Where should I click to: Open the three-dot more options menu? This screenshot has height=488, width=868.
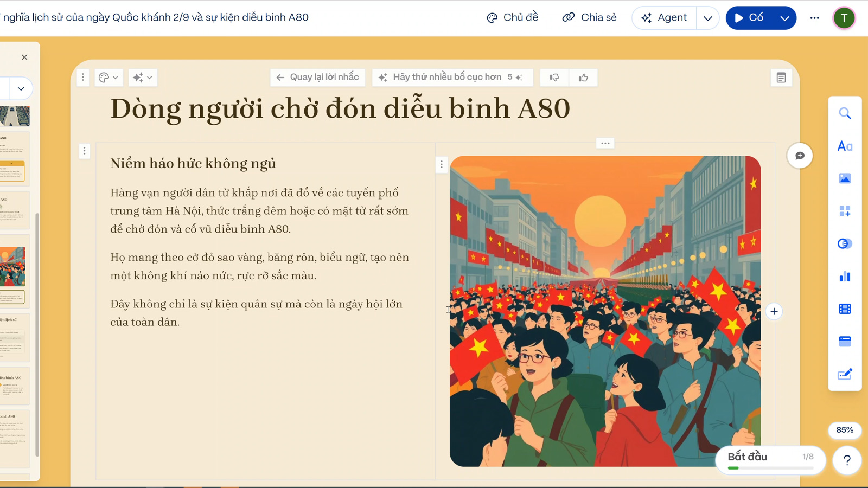[814, 18]
